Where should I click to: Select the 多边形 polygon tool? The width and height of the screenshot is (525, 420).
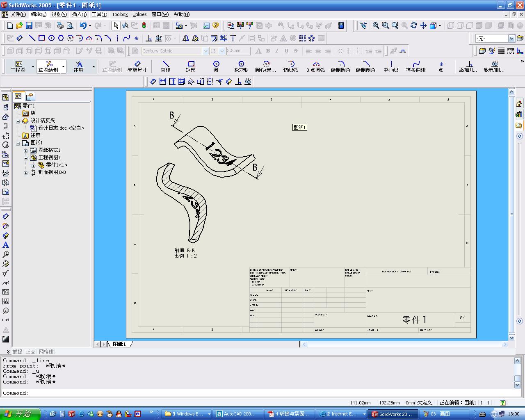tap(241, 66)
